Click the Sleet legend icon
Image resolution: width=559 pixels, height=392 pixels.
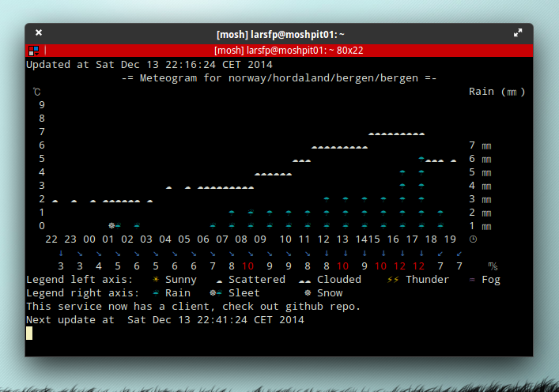[x=215, y=293]
